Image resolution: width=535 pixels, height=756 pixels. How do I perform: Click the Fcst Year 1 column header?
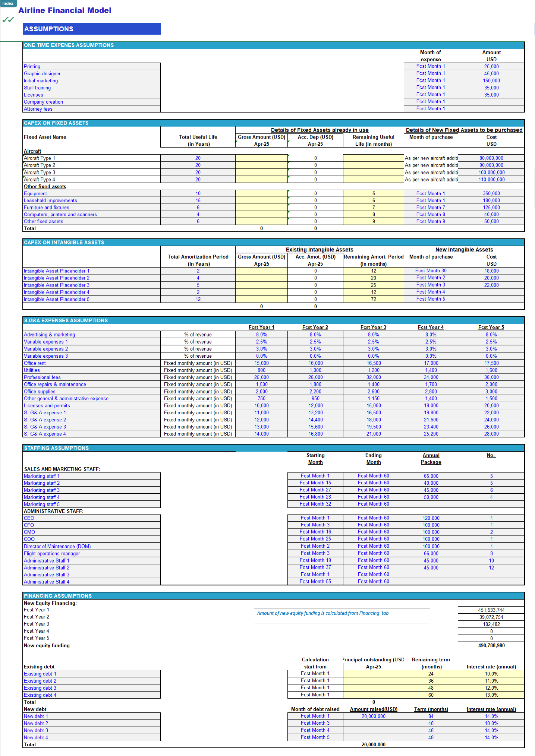click(x=261, y=328)
